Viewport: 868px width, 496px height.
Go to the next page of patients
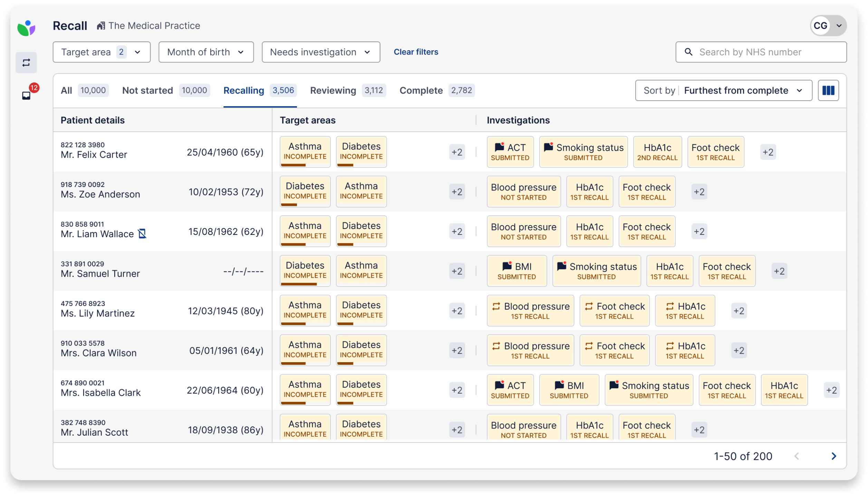(x=834, y=456)
